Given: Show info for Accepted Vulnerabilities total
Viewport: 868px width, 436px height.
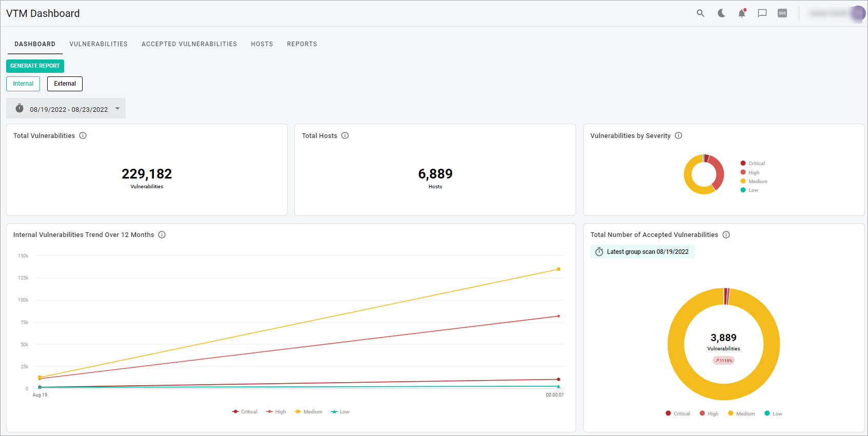Looking at the screenshot, I should (x=726, y=234).
